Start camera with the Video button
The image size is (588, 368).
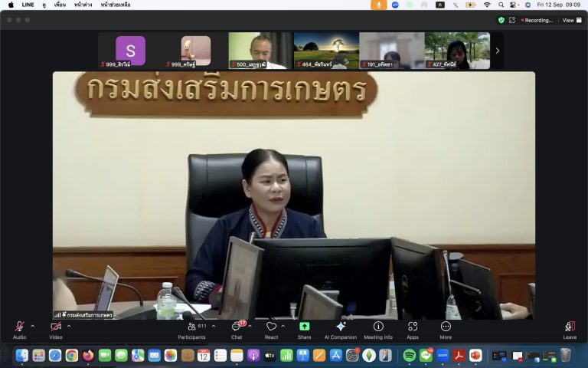[x=56, y=328]
